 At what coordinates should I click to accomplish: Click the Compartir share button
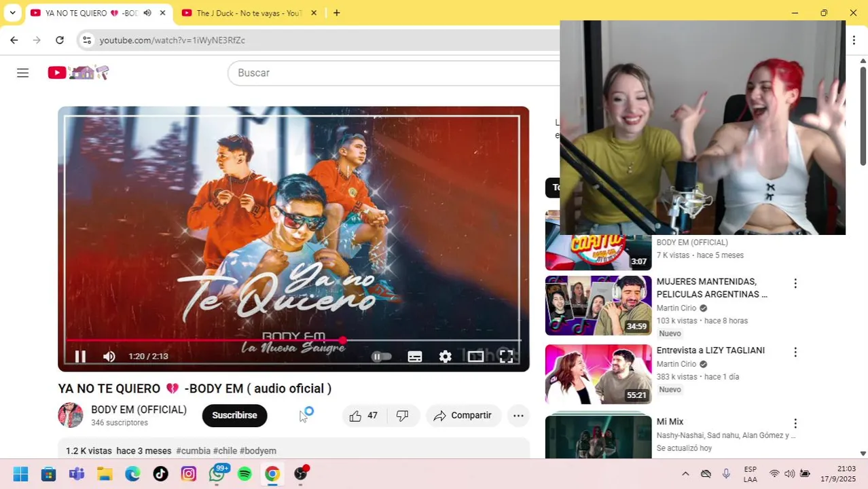click(463, 416)
